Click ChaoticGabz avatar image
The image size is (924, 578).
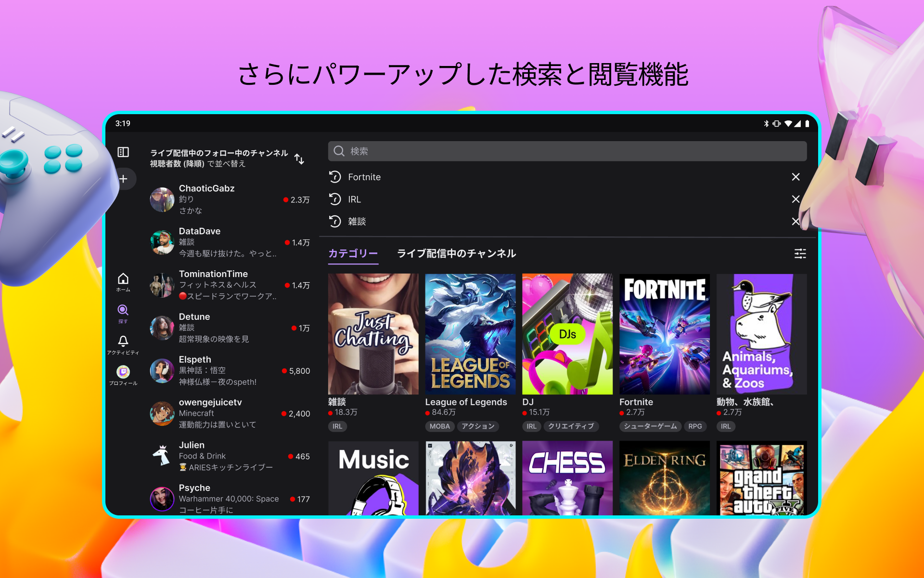tap(162, 199)
